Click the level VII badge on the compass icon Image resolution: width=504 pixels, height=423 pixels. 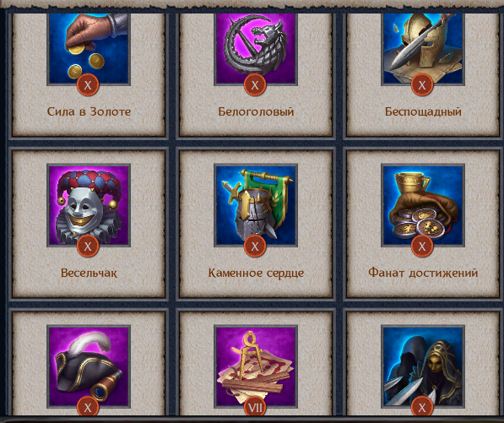pyautogui.click(x=255, y=407)
